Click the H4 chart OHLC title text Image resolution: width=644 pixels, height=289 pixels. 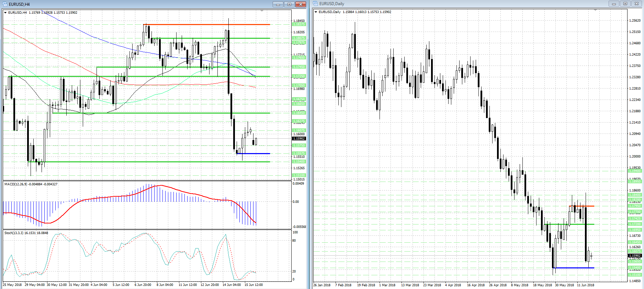tap(43, 13)
